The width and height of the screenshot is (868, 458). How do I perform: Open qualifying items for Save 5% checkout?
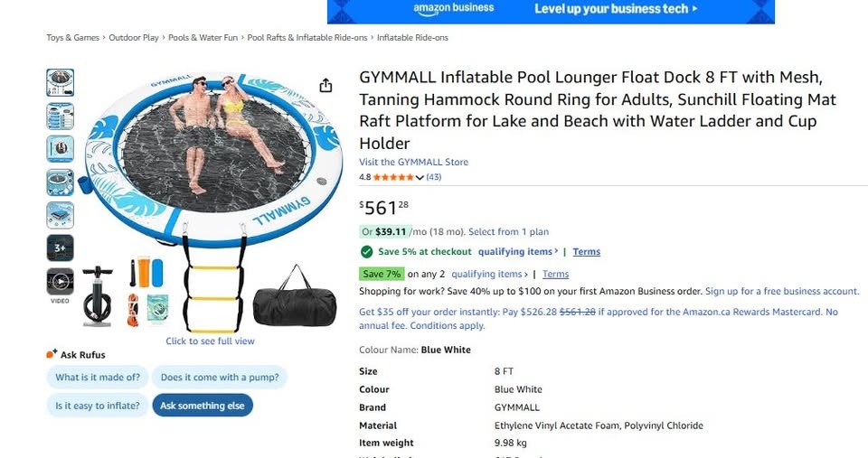(517, 252)
